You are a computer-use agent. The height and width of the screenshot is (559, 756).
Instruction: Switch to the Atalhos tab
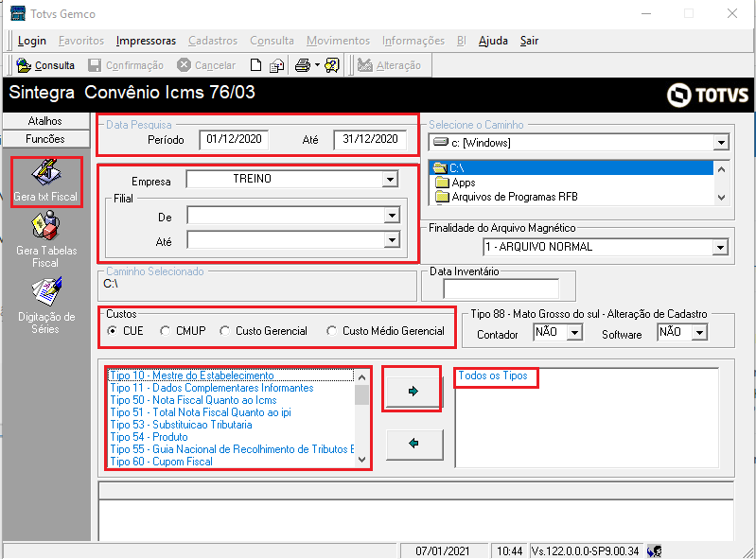[45, 120]
